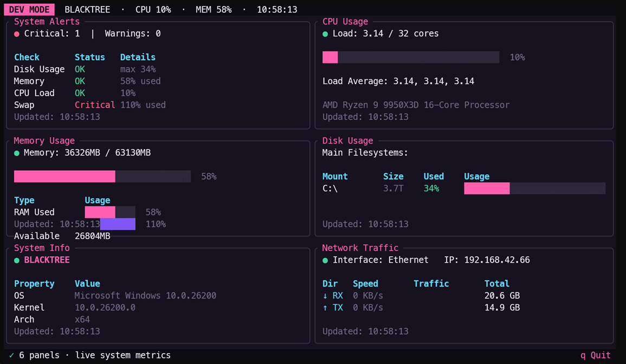Select the Network Traffic panel title
Screen dimensions: 626x364
(x=360, y=248)
